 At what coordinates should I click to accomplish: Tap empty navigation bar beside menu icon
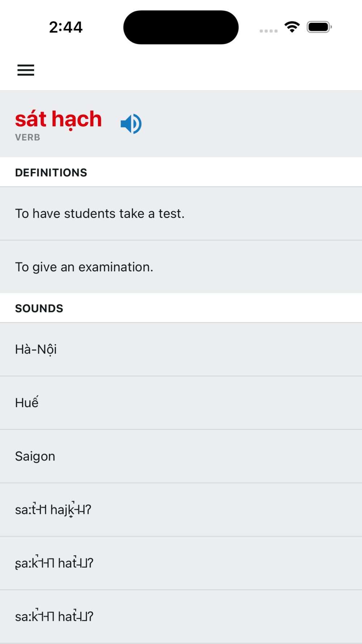pos(199,70)
